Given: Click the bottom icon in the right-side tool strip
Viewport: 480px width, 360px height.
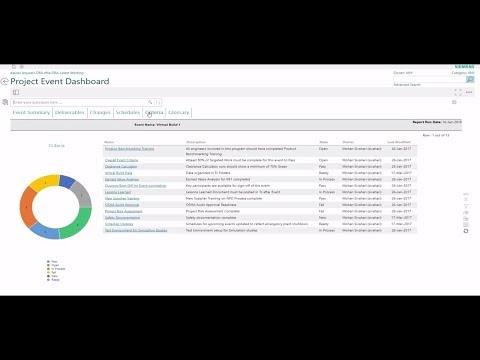Looking at the screenshot, I should coord(466,231).
